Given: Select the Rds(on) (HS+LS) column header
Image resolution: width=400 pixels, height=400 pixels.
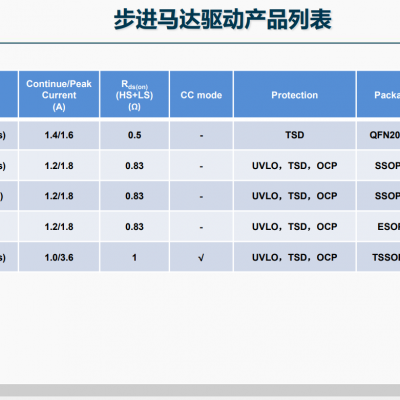Looking at the screenshot, I should [x=135, y=94].
